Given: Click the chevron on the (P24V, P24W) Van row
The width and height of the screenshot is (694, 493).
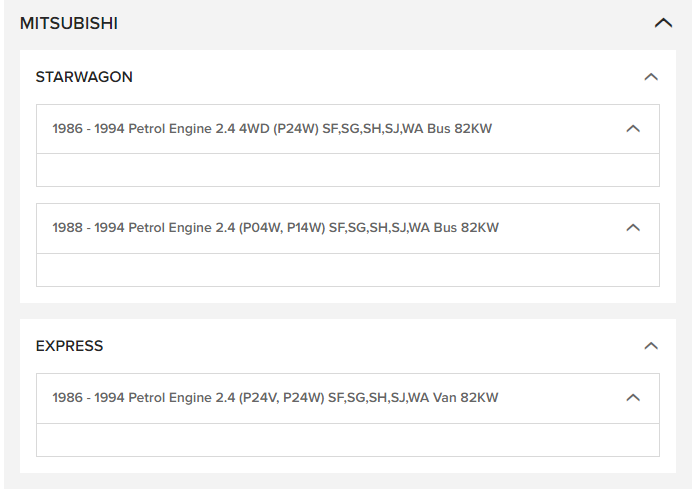Looking at the screenshot, I should click(x=632, y=398).
